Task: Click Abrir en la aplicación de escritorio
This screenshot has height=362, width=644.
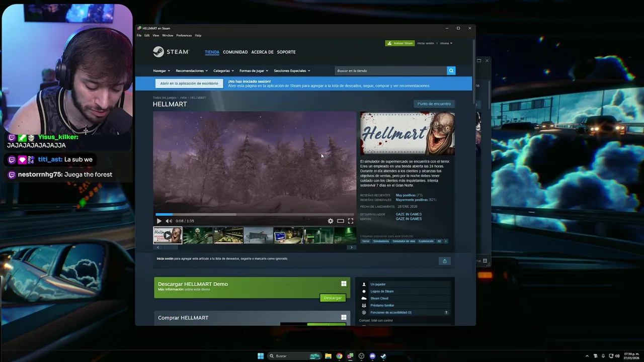Action: click(x=189, y=83)
